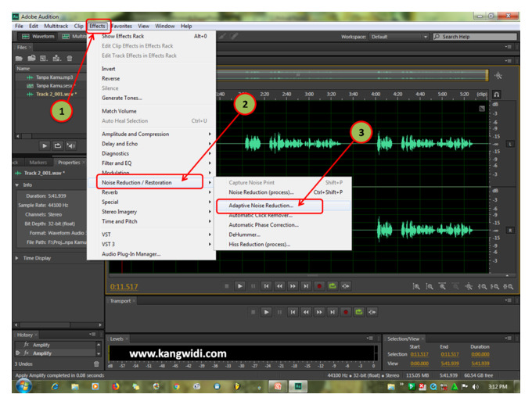Rewind using the editor panel rewind button
This screenshot has height=405, width=532.
[279, 286]
